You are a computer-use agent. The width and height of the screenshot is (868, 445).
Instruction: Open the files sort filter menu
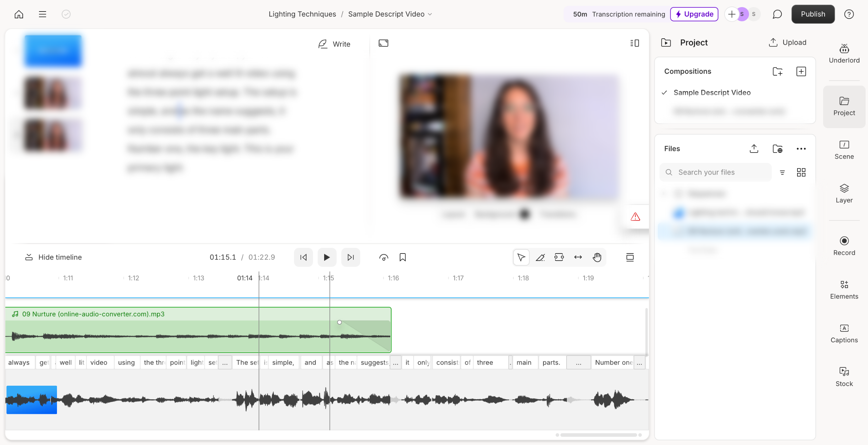(x=782, y=173)
